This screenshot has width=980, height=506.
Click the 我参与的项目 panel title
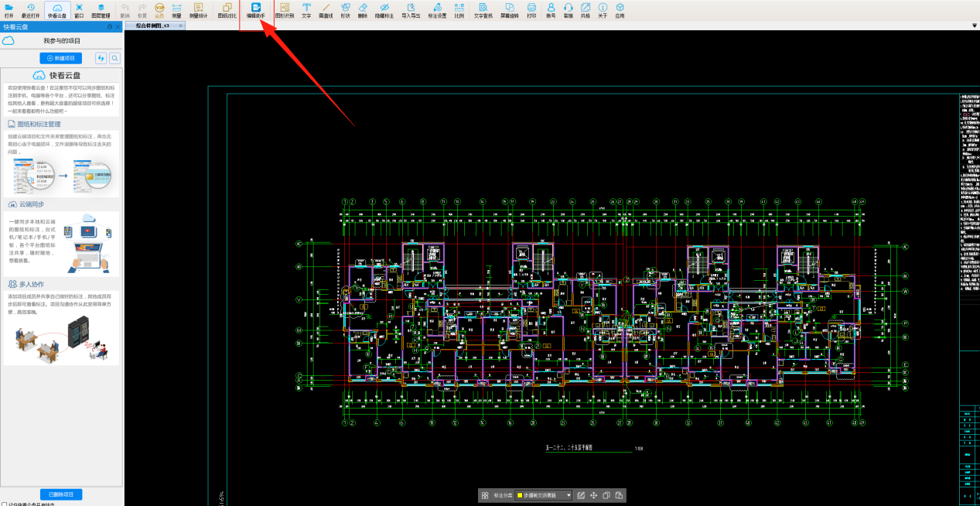pos(62,40)
